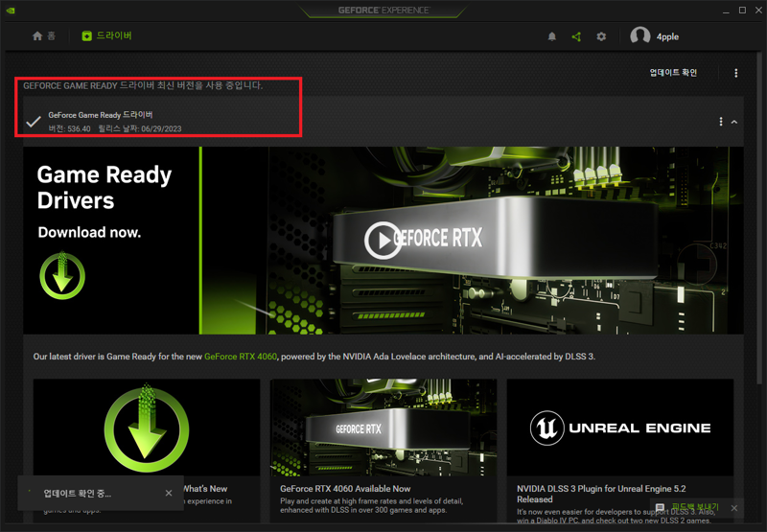Screen dimensions: 767x532
Task: Click release date 06/29/2023 text
Action: [140, 128]
